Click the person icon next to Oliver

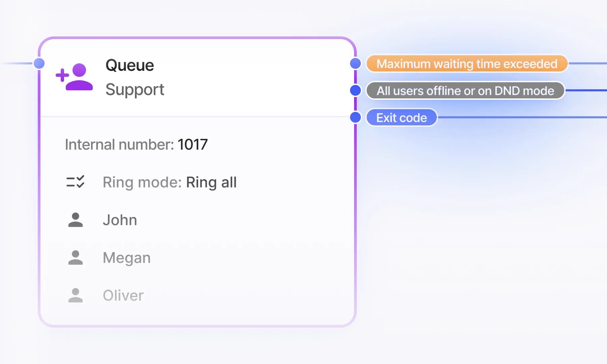tap(76, 295)
